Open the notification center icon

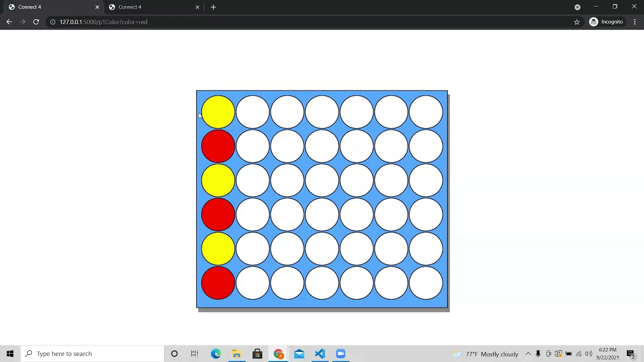630,354
